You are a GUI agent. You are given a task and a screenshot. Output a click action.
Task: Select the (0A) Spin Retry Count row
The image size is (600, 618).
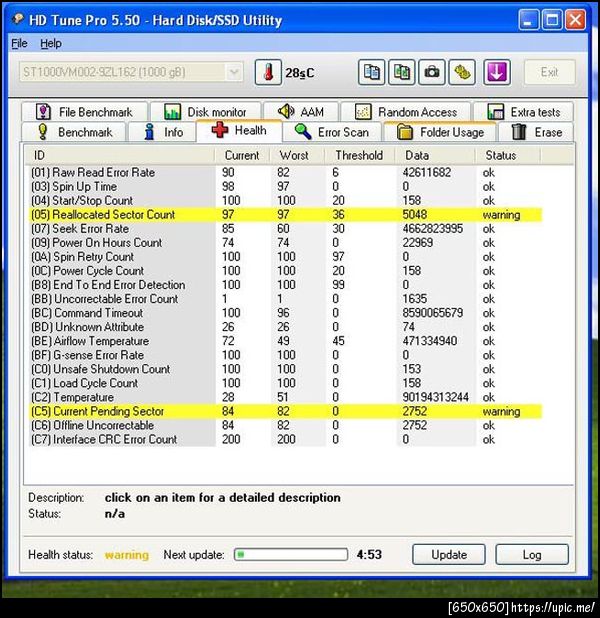[286, 257]
